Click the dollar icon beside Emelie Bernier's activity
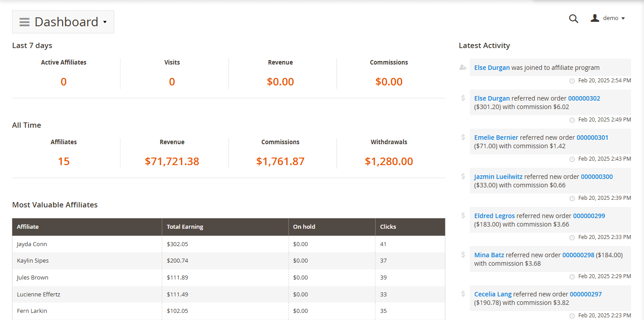 click(x=462, y=137)
